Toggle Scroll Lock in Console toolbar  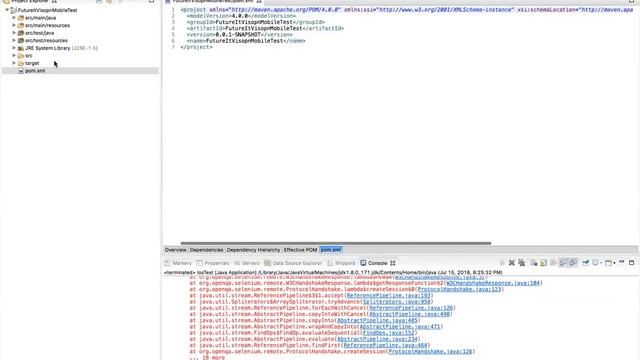click(x=543, y=263)
